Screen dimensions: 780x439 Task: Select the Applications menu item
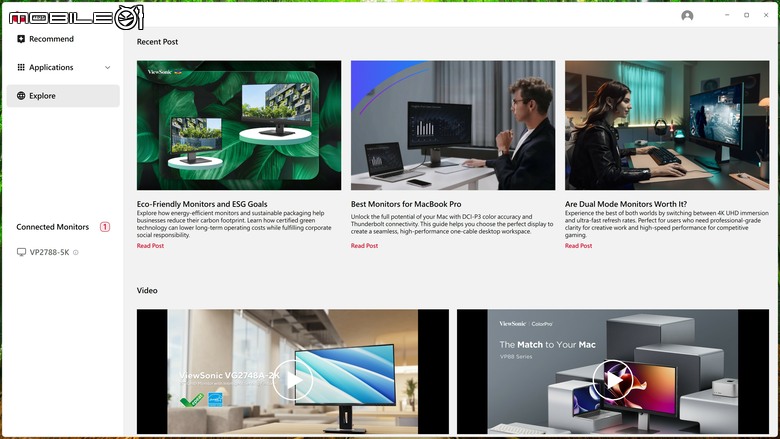pyautogui.click(x=63, y=67)
